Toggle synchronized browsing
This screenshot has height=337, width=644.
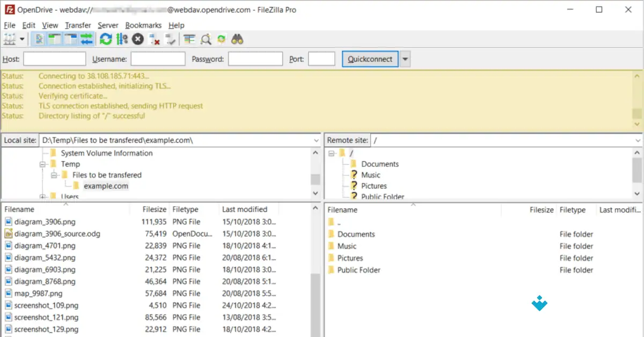[221, 39]
